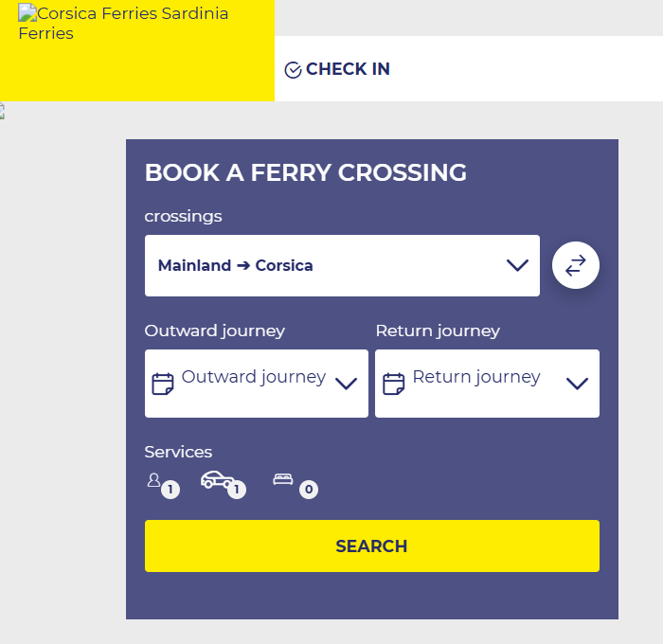
Task: Click the calendar icon for Return journey
Action: (x=393, y=384)
